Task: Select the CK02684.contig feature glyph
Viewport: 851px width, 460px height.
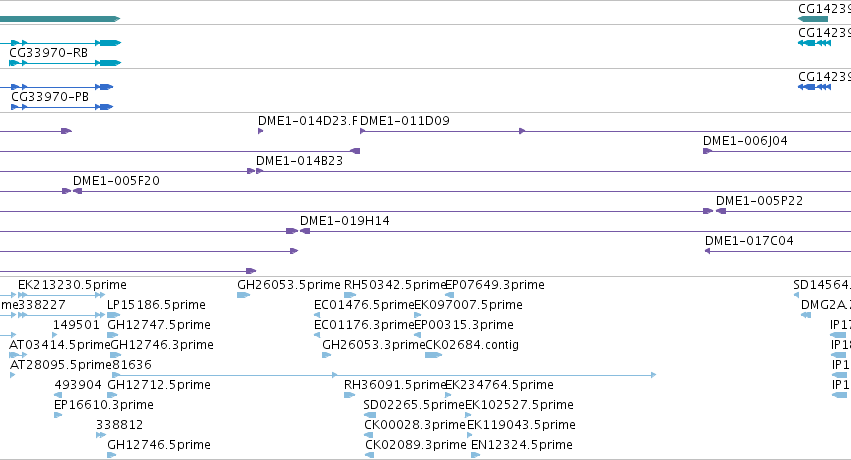Action: click(433, 355)
